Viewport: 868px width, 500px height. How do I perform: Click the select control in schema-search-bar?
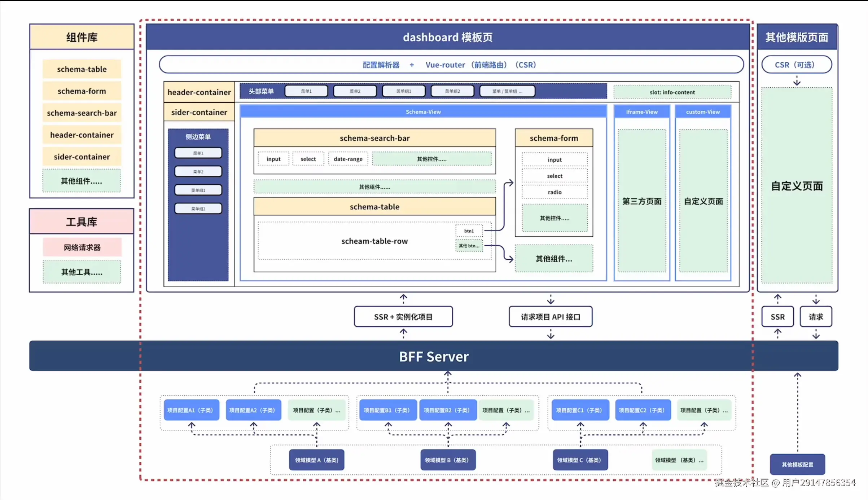308,159
